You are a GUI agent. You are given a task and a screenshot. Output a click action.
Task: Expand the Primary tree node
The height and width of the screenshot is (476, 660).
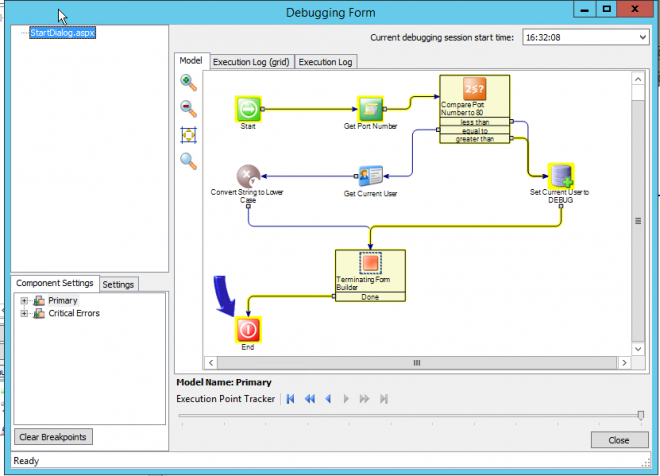24,301
